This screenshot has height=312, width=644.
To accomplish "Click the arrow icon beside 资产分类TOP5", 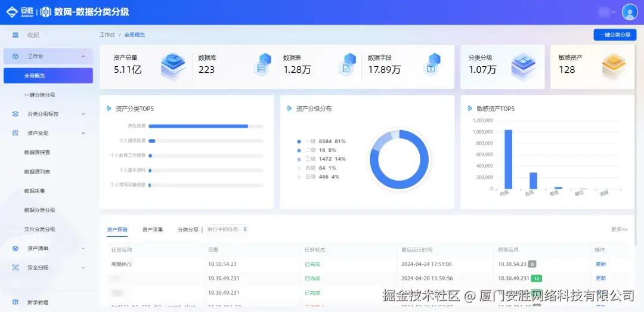I will coord(109,109).
